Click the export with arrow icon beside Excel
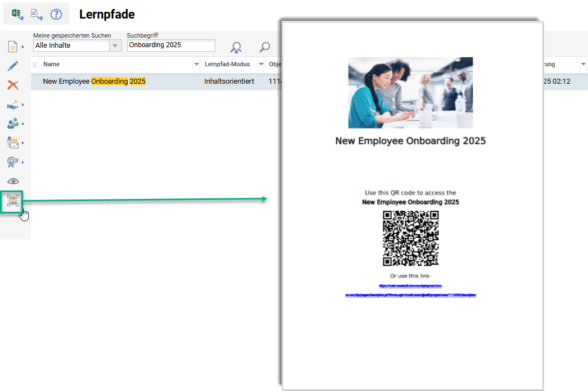The image size is (588, 391). [x=37, y=14]
